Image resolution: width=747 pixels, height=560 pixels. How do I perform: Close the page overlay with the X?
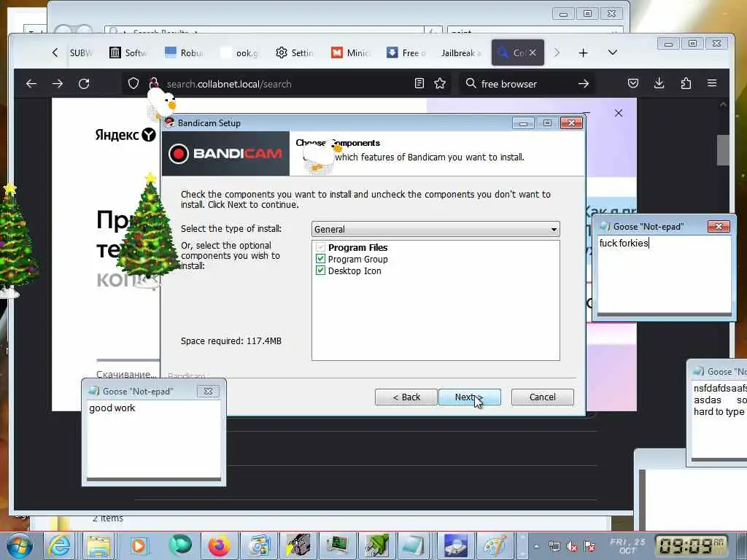tap(619, 113)
